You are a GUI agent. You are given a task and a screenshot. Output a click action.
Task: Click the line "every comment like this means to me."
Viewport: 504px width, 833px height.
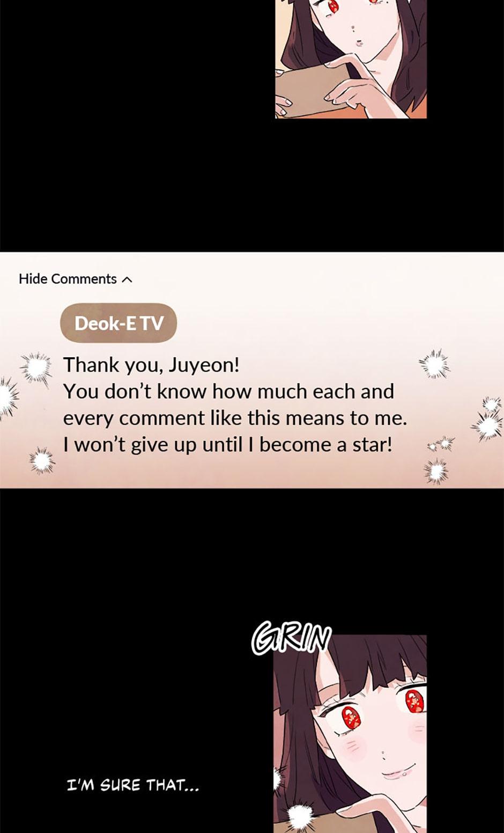[235, 418]
